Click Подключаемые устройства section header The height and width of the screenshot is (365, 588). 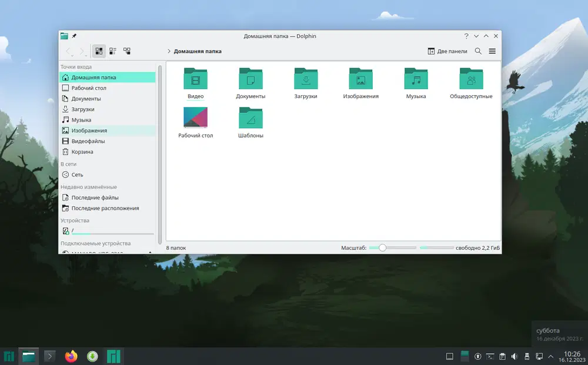(x=96, y=243)
